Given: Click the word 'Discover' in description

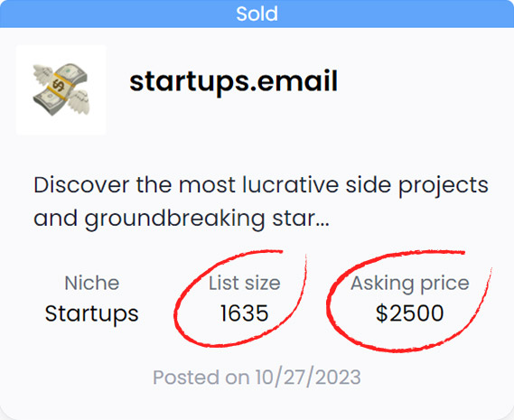Looking at the screenshot, I should point(81,185).
